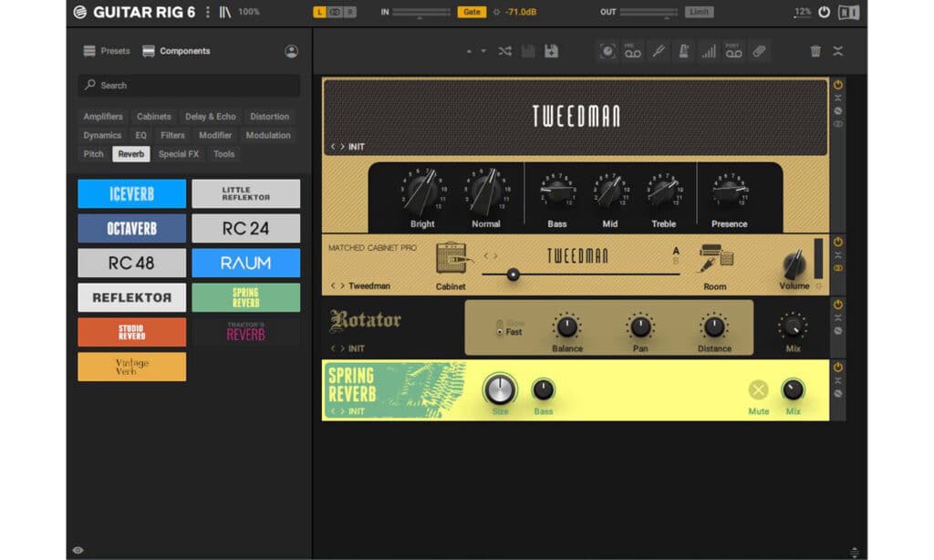Image resolution: width=934 pixels, height=560 pixels.
Task: Click the save preset icon
Action: click(528, 51)
